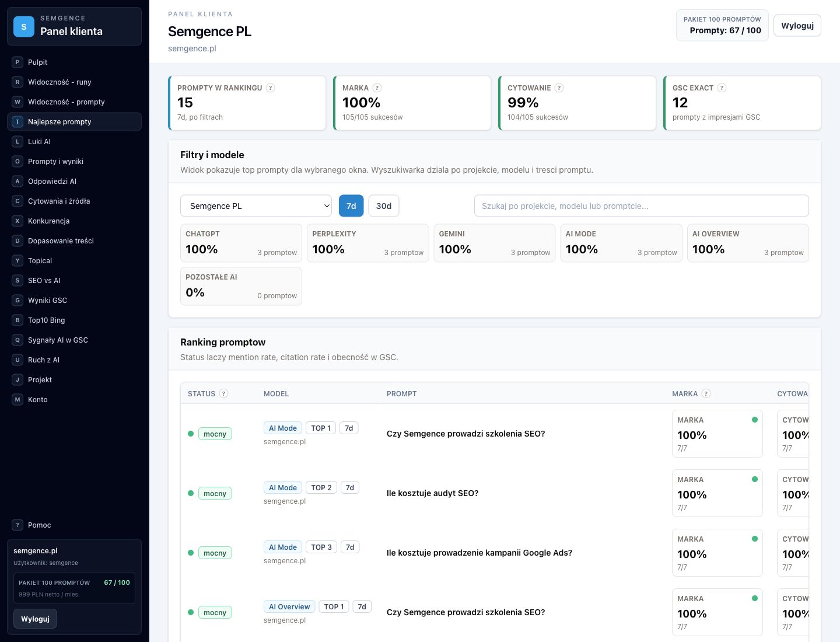Click the G icon for Wyniki GSC
The image size is (840, 642).
17,300
